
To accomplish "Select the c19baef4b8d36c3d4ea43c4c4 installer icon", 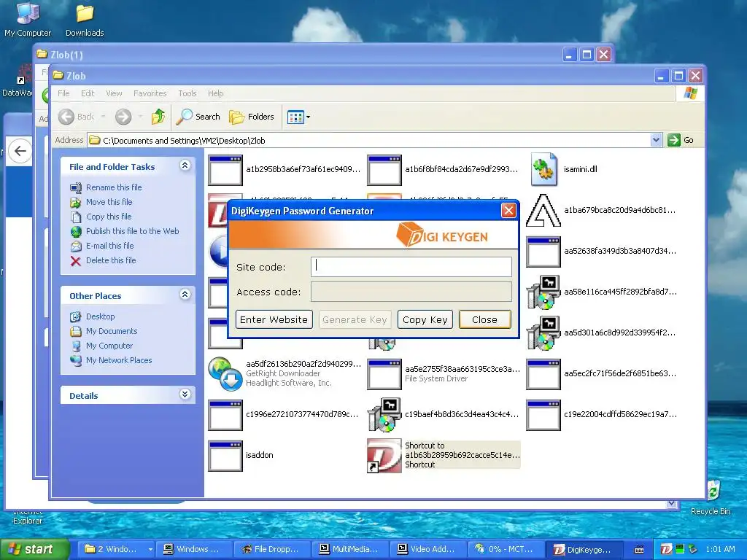I will (384, 415).
